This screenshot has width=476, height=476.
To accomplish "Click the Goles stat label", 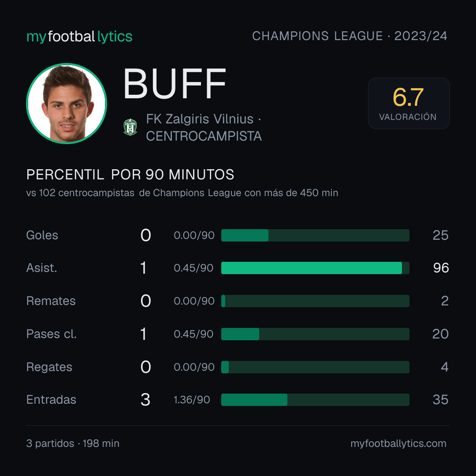I will (x=42, y=235).
